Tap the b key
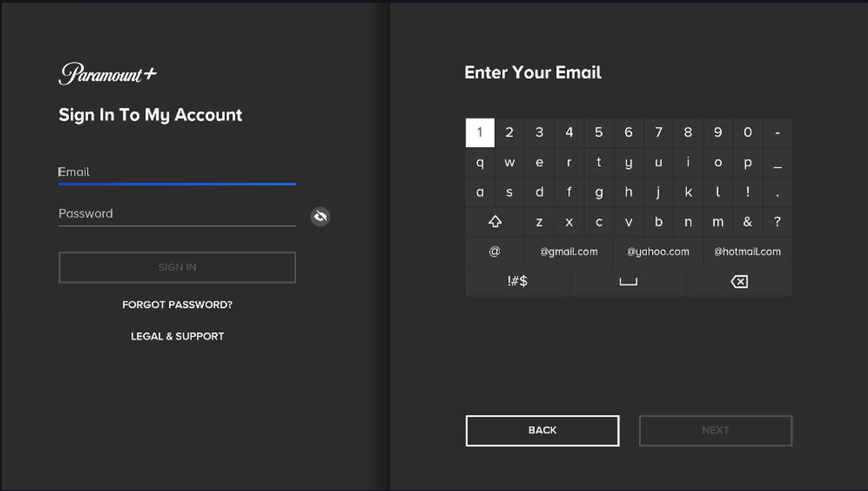Image resolution: width=868 pixels, height=491 pixels. click(x=658, y=222)
